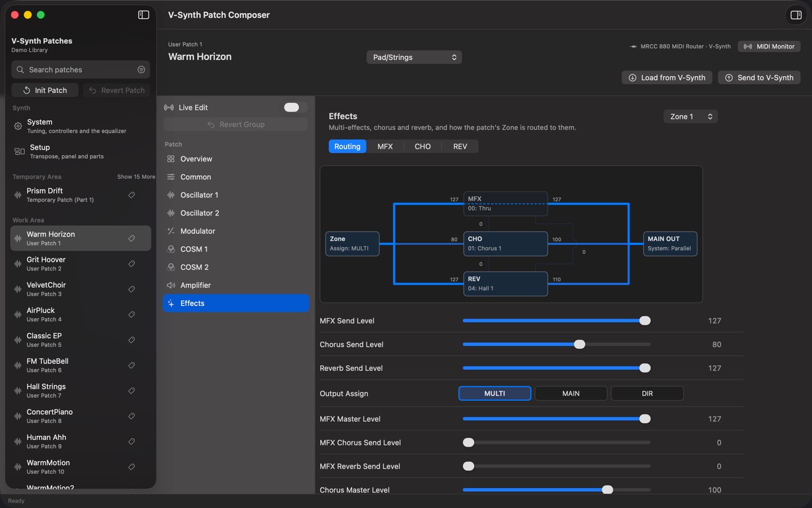812x508 pixels.
Task: Switch to the REV tab
Action: point(460,146)
